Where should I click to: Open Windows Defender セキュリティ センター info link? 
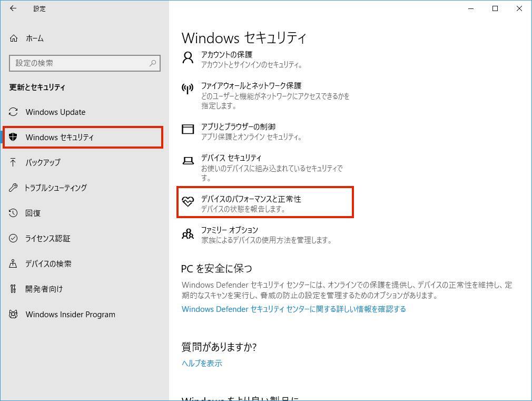point(294,309)
